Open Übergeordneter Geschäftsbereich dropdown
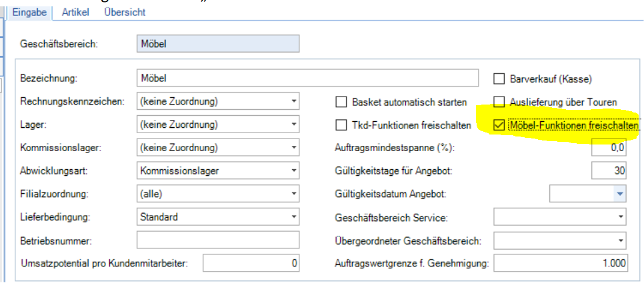 [621, 240]
